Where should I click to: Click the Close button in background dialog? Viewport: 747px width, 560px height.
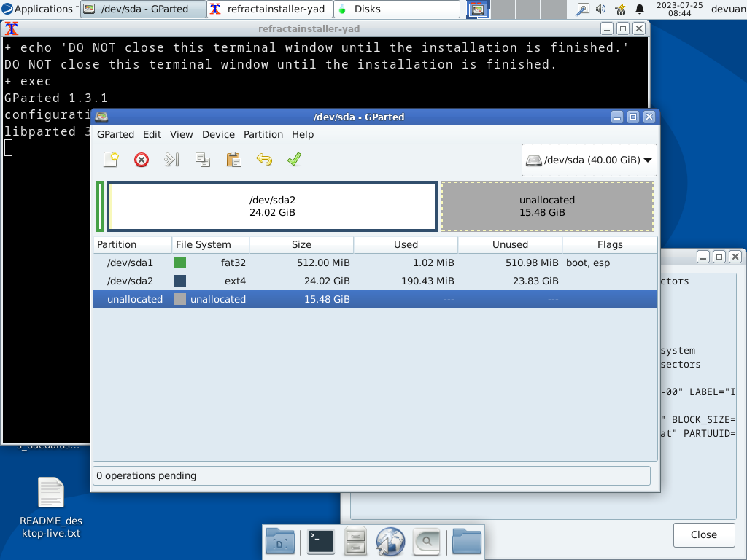(x=704, y=534)
